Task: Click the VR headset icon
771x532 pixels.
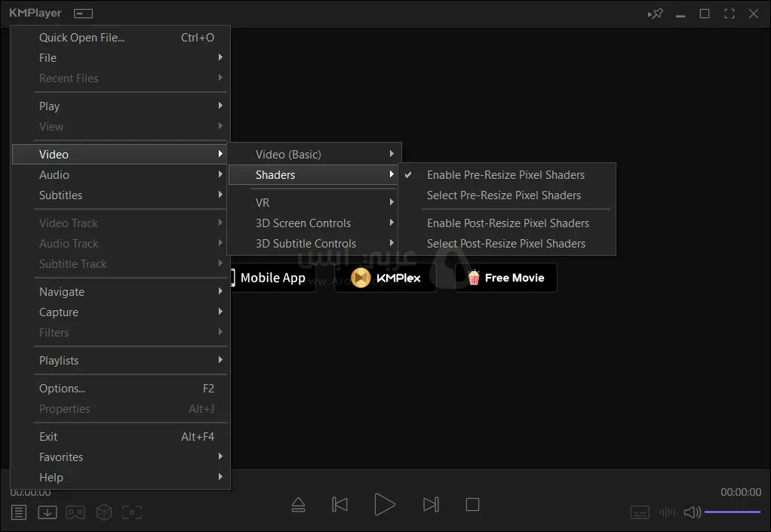Action: pyautogui.click(x=75, y=512)
